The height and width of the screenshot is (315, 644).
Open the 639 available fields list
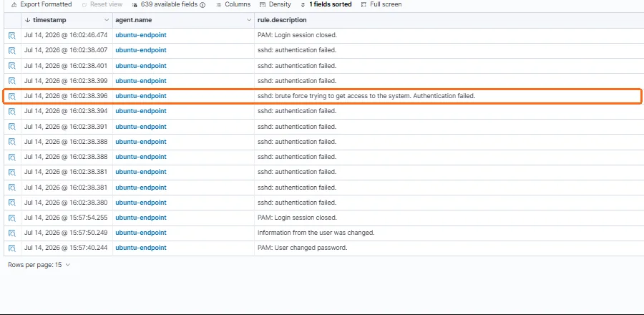[x=168, y=4]
